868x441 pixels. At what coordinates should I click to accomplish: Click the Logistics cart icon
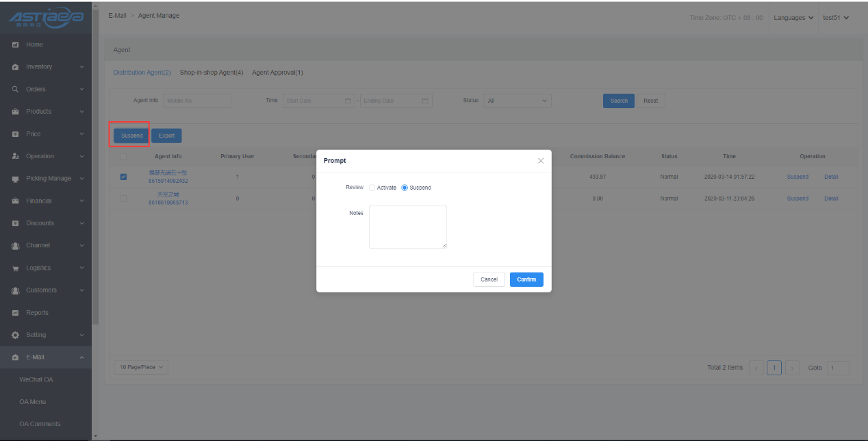pos(15,268)
